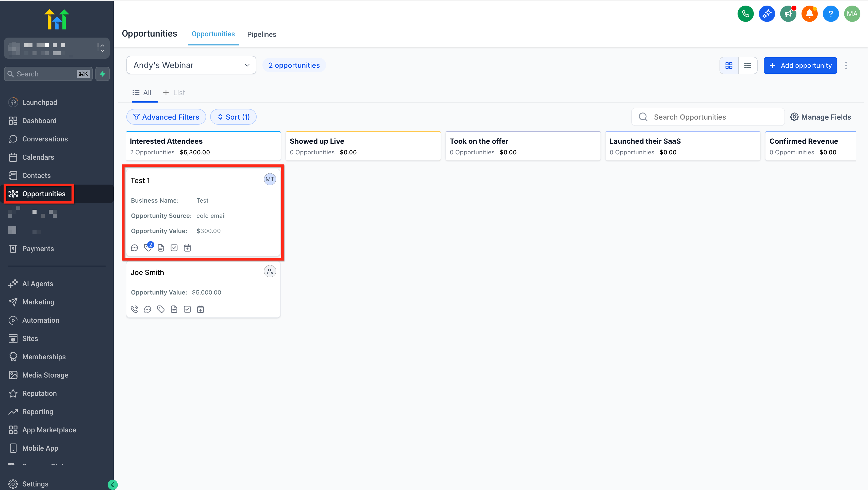Screen dimensions: 868x490
Task: Open the tags icon on Test 1 card
Action: pyautogui.click(x=148, y=248)
